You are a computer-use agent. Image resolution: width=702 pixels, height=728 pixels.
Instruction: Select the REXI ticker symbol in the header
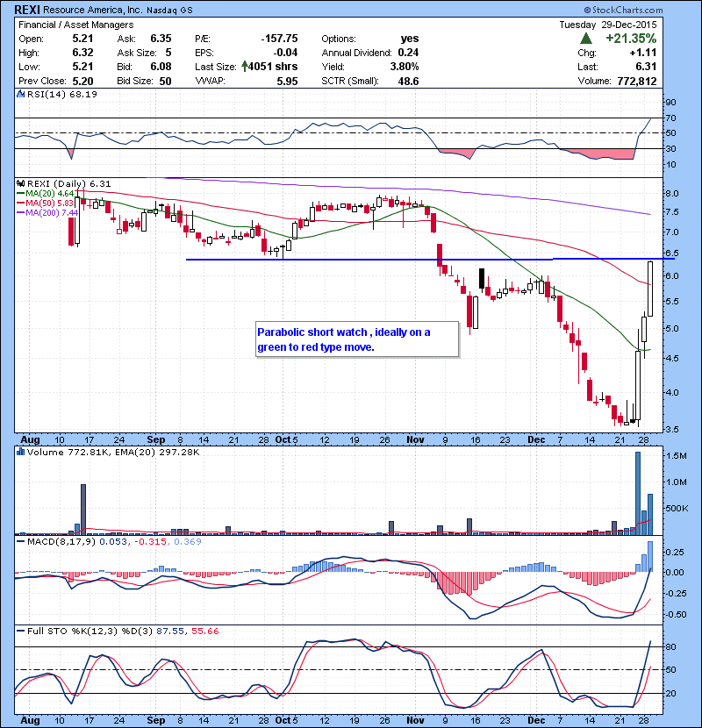click(27, 10)
